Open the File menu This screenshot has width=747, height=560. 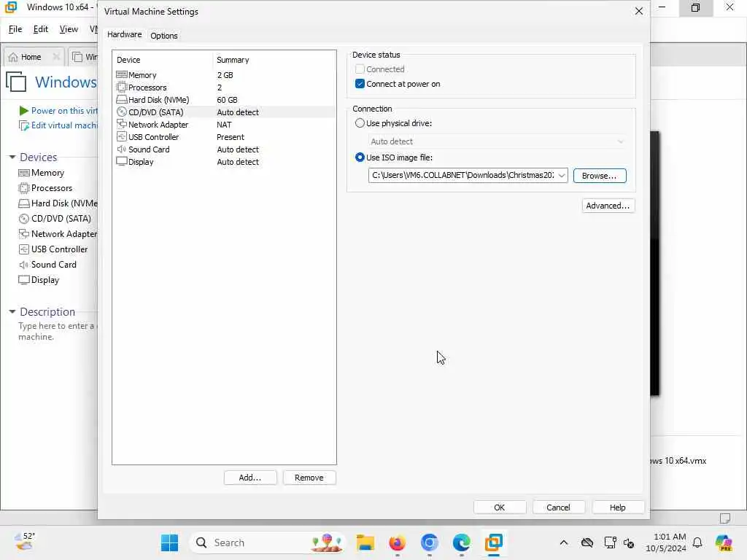pos(15,29)
